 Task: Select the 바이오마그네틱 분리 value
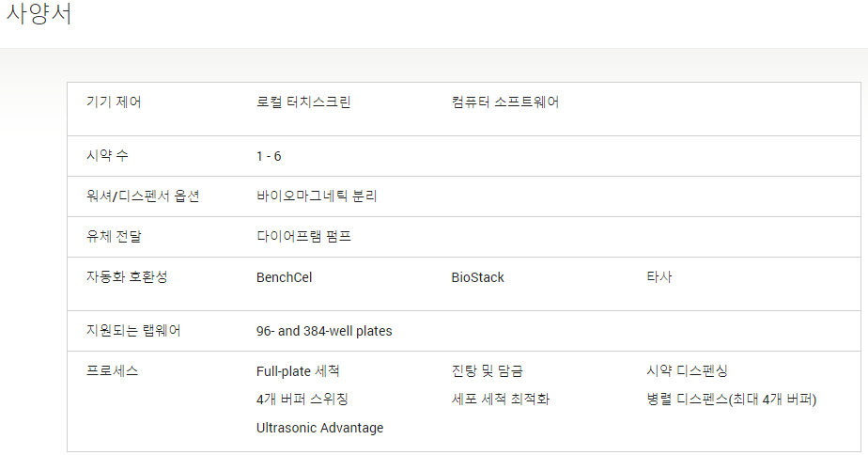click(x=316, y=196)
